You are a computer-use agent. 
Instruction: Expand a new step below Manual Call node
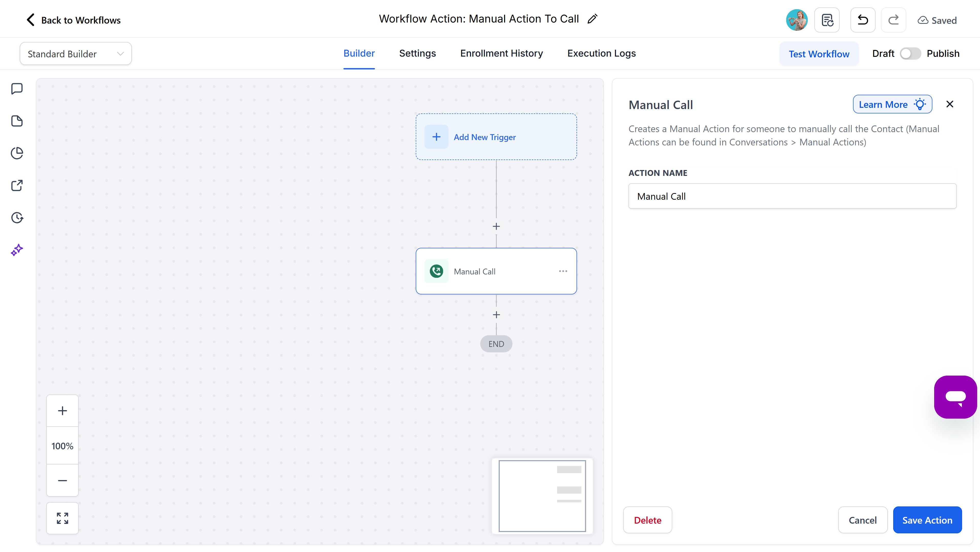coord(496,315)
